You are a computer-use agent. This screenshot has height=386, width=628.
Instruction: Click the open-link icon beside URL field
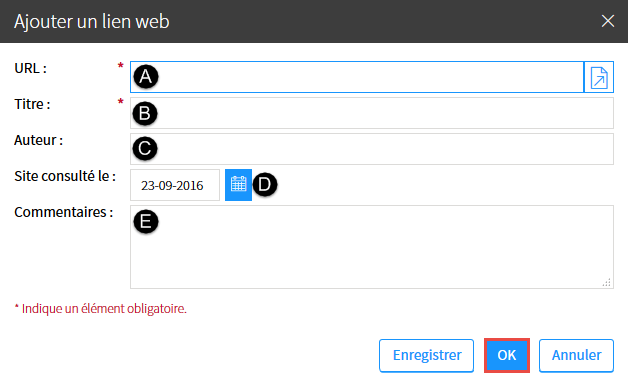(x=599, y=77)
